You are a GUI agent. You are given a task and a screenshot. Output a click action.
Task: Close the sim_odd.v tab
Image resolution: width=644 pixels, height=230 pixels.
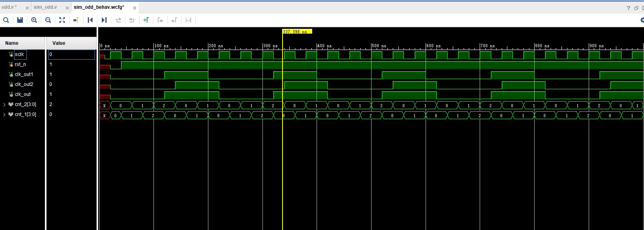[67, 8]
